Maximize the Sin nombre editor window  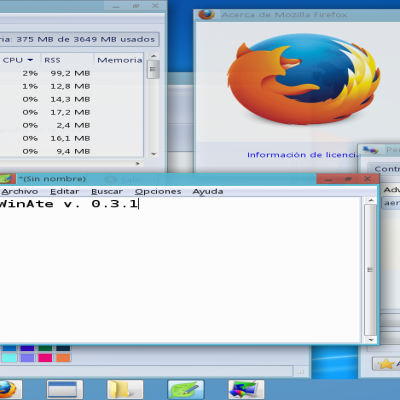tap(348, 179)
